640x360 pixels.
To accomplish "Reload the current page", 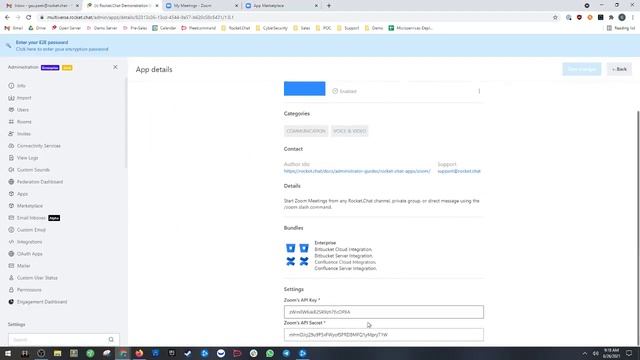I will (29, 17).
